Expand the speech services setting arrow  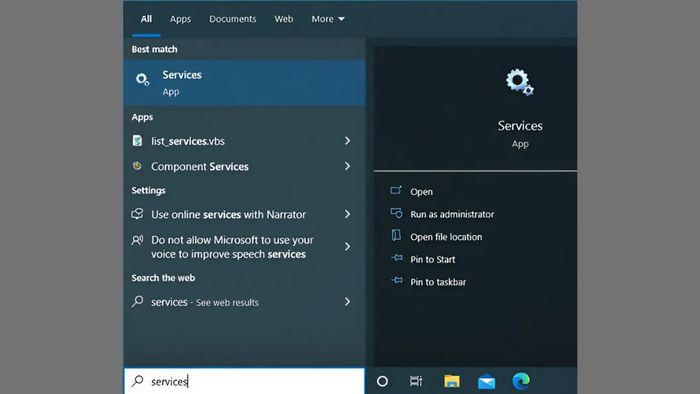point(347,246)
